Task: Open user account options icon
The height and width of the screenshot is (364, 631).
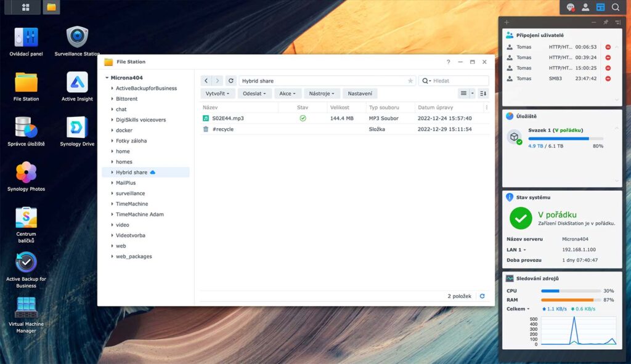Action: tap(585, 7)
